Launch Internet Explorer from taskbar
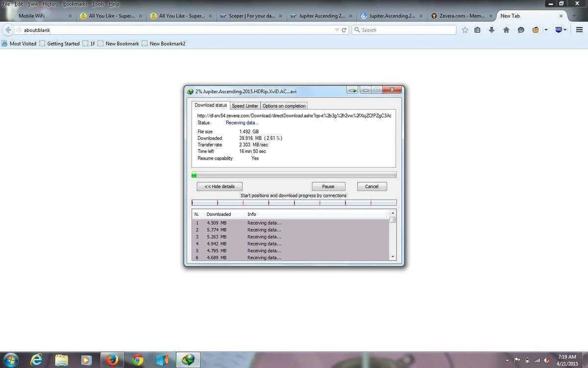 pyautogui.click(x=36, y=360)
